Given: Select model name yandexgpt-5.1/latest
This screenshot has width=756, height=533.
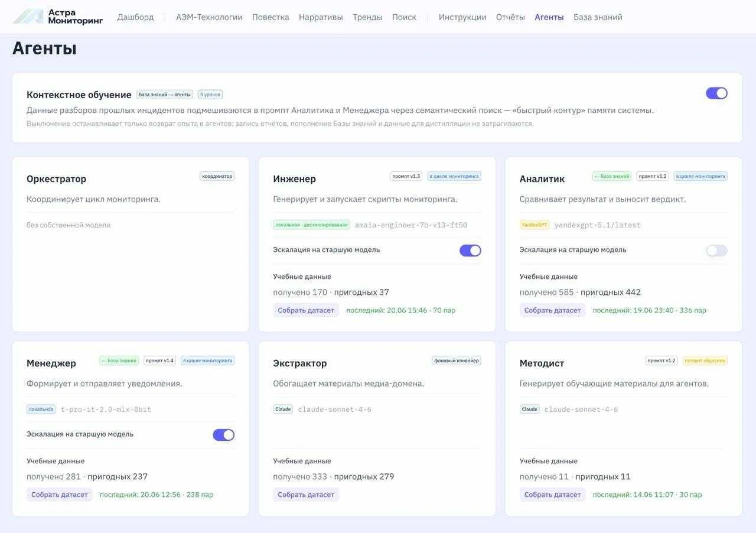Looking at the screenshot, I should pos(598,225).
